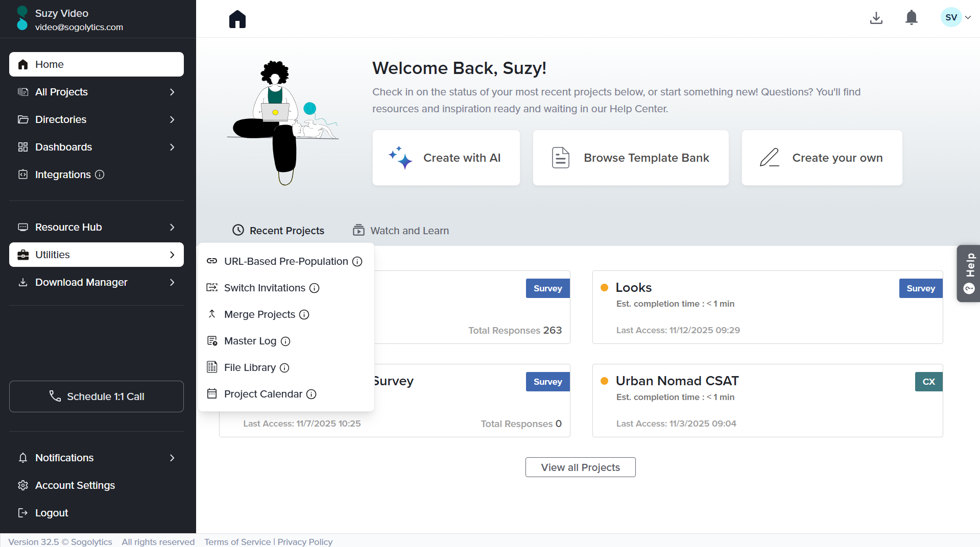Open the Urban Nomad CSAT project card
Screen dimensions: 980x547
point(677,381)
